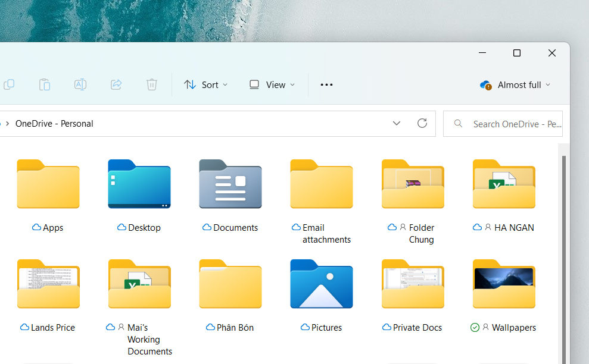The width and height of the screenshot is (589, 364).
Task: Refresh the folder view with the refresh icon
Action: 422,123
